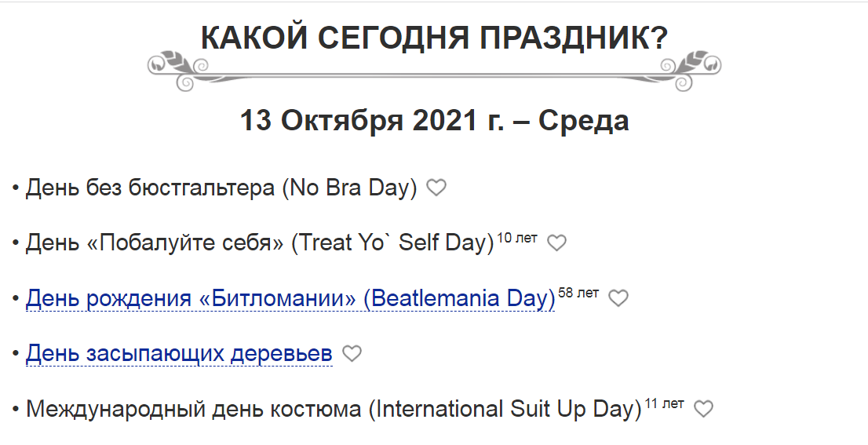Open the День засыпающих деревьев link

[x=179, y=353]
